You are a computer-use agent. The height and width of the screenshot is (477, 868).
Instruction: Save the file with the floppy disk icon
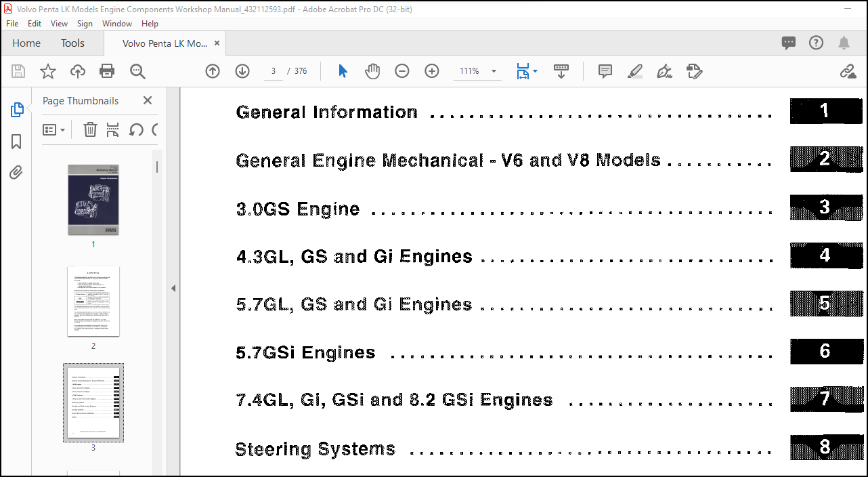(x=18, y=71)
